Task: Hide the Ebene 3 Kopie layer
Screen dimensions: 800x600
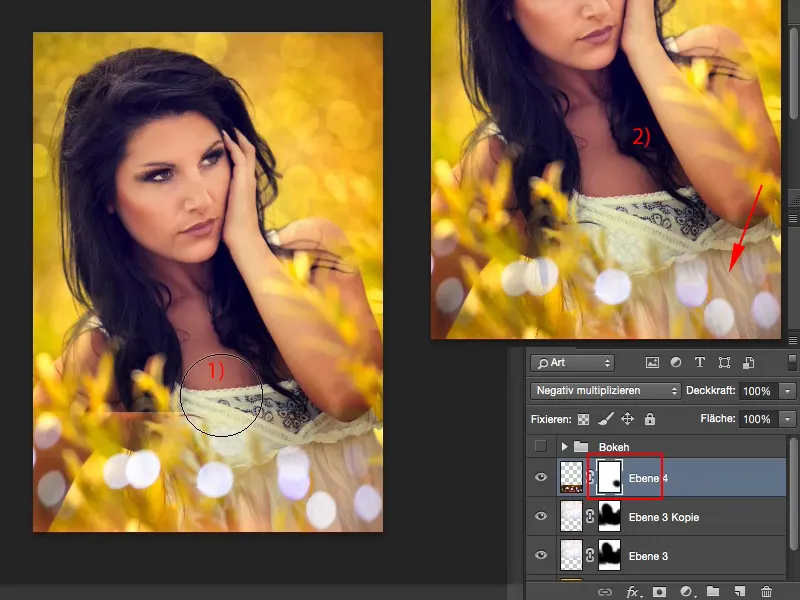Action: (x=541, y=516)
